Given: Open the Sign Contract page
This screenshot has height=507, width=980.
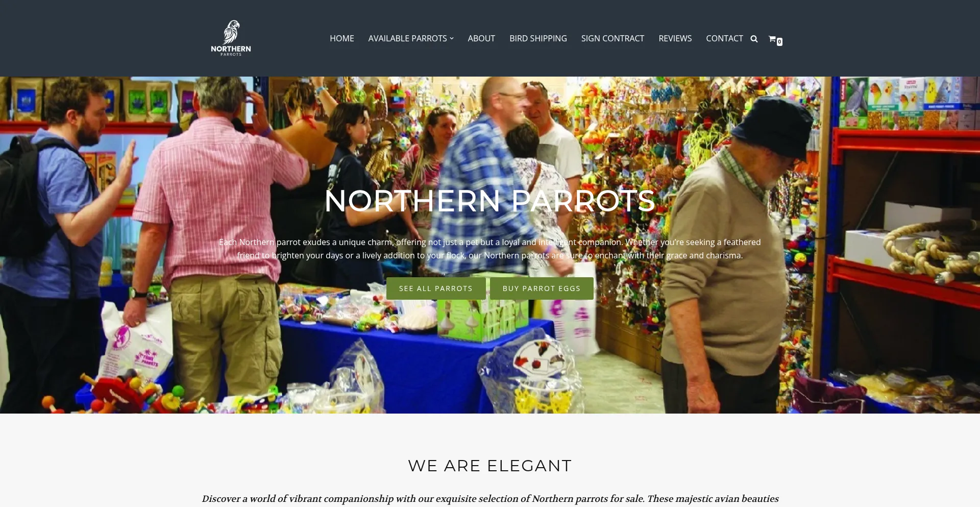Looking at the screenshot, I should (612, 38).
